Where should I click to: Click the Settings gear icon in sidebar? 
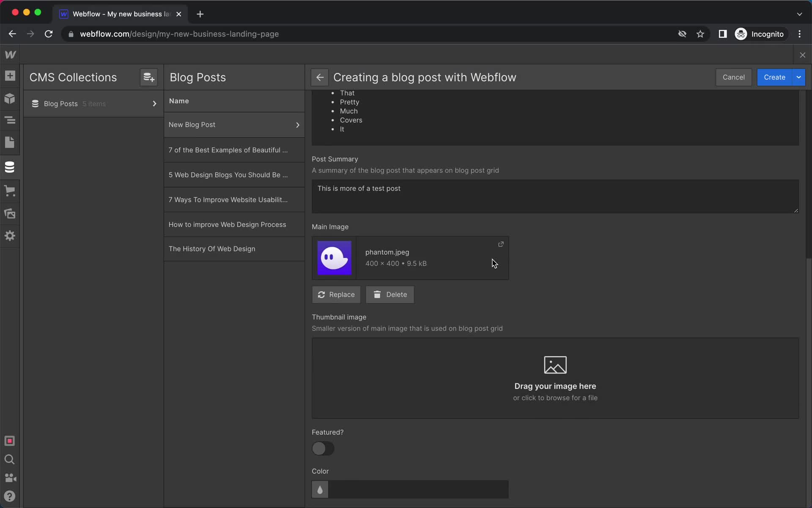click(10, 235)
